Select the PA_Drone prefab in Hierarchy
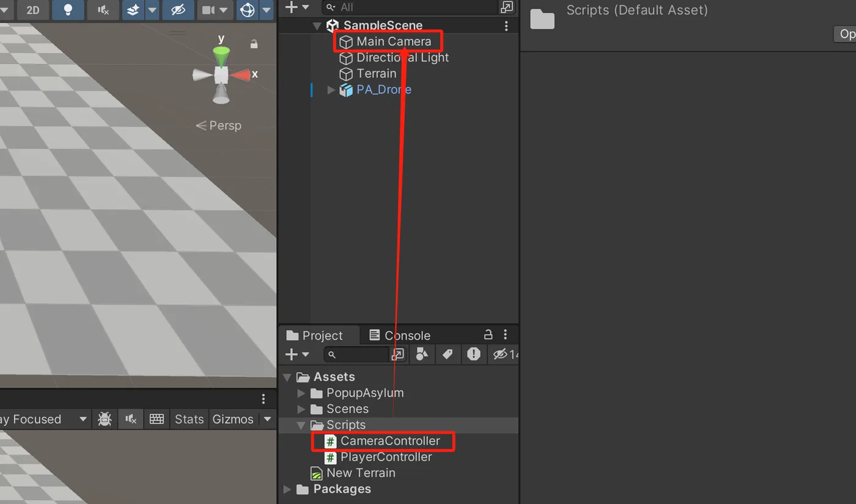856x504 pixels. [384, 90]
